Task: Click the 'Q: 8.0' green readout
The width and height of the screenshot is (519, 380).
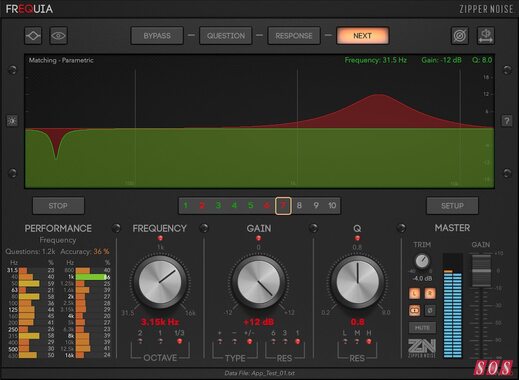Action: (x=482, y=60)
